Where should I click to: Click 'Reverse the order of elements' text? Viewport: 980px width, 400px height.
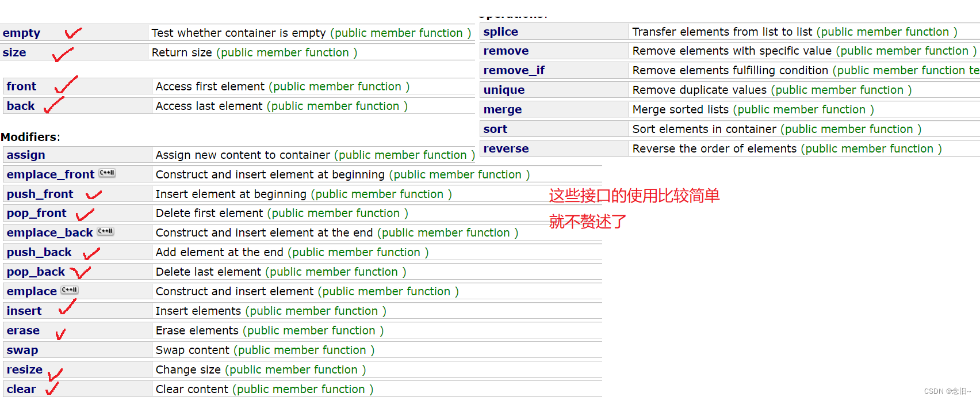pyautogui.click(x=714, y=148)
